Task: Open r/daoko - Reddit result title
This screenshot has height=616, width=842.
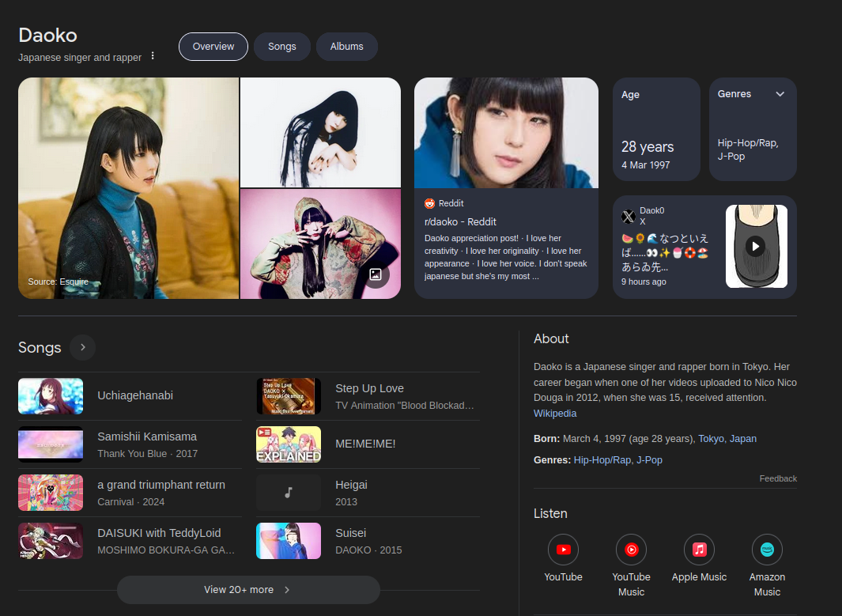Action: tap(460, 221)
